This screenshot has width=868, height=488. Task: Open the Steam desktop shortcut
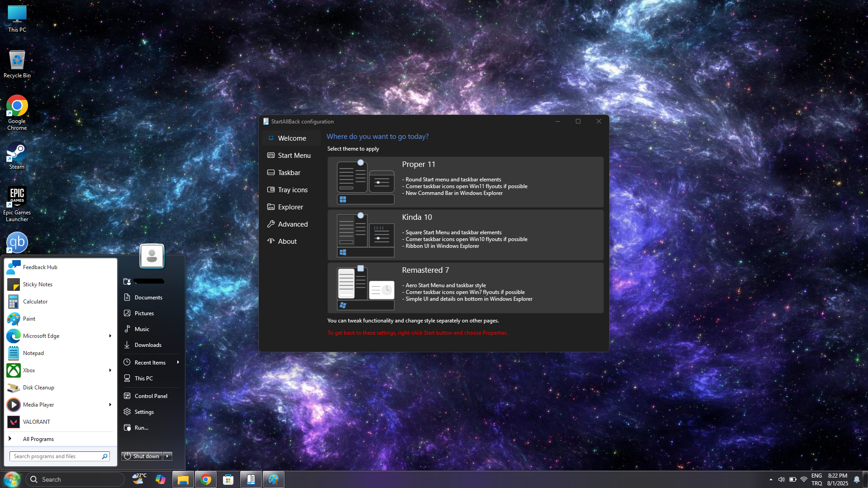17,156
